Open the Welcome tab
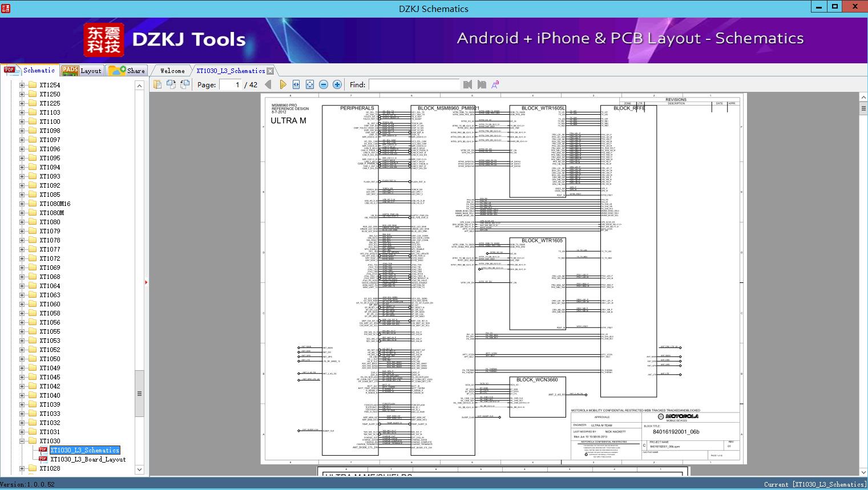868x490 pixels. [x=172, y=71]
